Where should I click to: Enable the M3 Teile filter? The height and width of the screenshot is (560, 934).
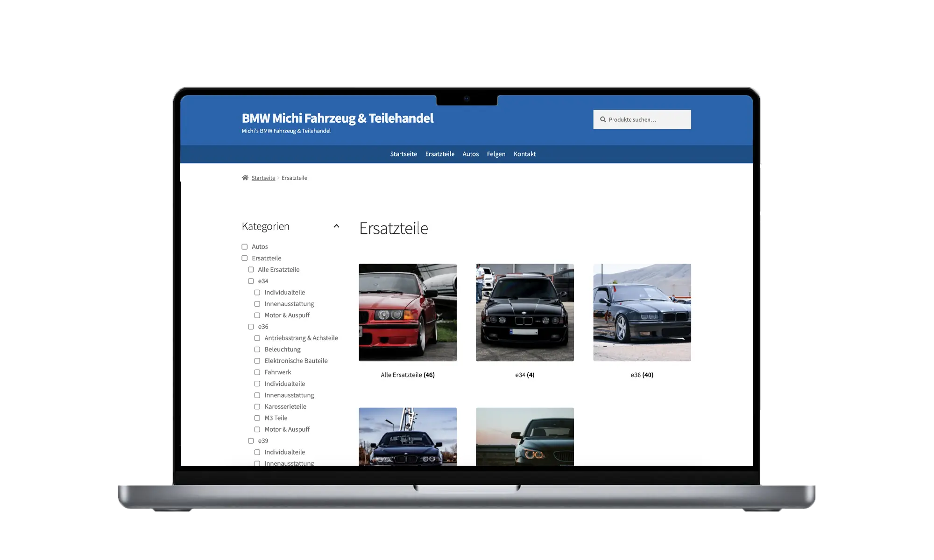tap(257, 418)
